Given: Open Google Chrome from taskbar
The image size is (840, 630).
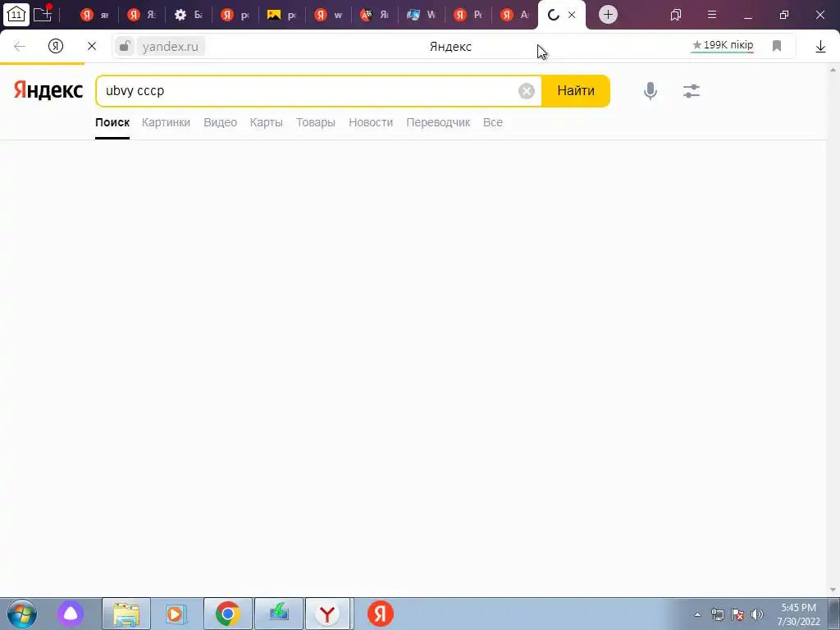Looking at the screenshot, I should (228, 614).
